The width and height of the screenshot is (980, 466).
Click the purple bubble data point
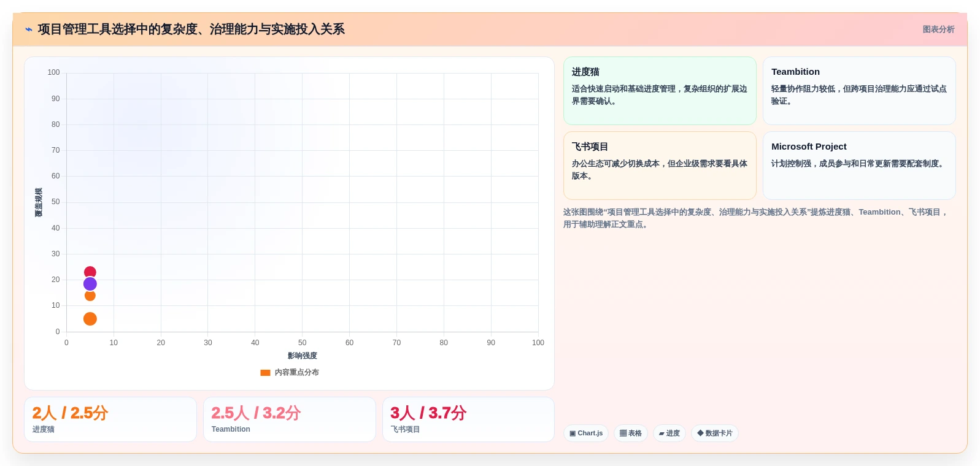point(90,284)
